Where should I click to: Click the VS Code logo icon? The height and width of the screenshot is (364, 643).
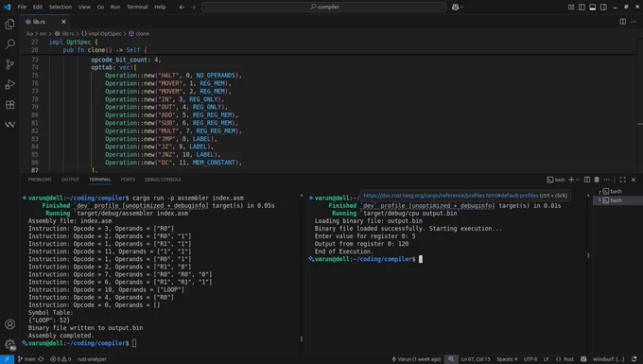7,7
